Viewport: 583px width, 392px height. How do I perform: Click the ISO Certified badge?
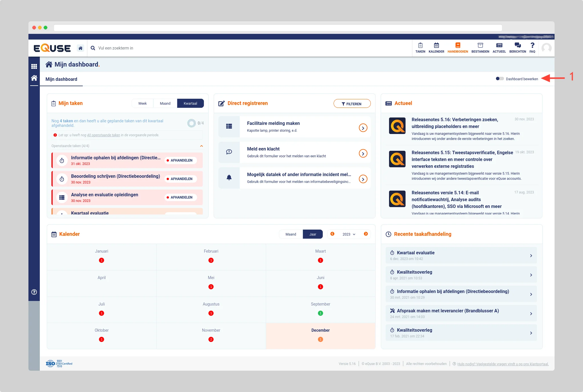pyautogui.click(x=59, y=364)
